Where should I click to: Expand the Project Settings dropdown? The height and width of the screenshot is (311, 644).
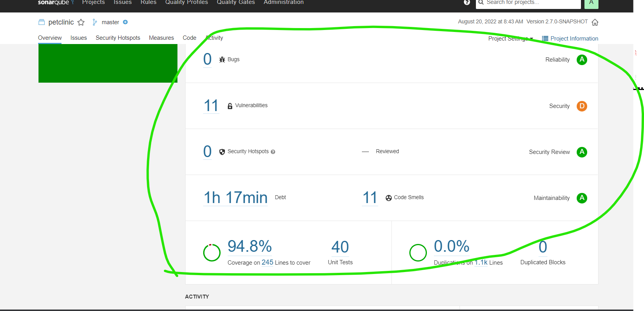click(511, 39)
